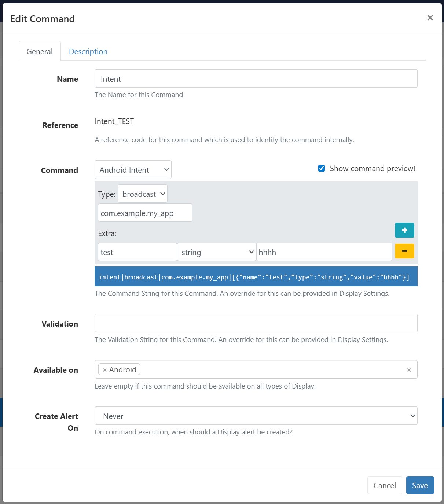Click the extra value field containing hhhh
The image size is (444, 504).
(x=324, y=252)
